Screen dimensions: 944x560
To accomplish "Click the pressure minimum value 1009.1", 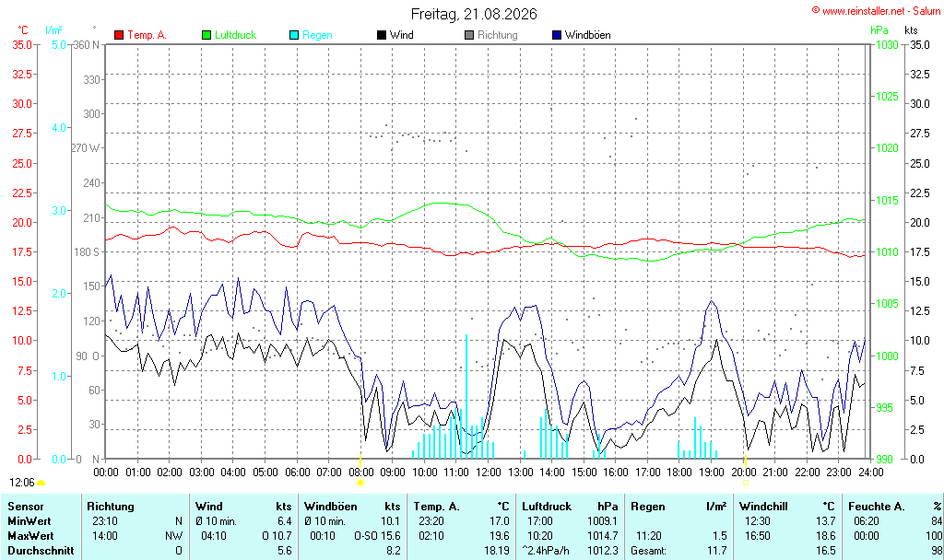I will (x=603, y=521).
